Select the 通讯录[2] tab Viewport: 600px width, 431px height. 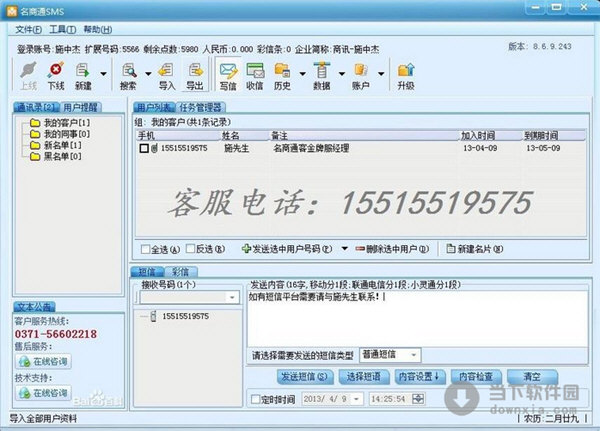(x=37, y=108)
